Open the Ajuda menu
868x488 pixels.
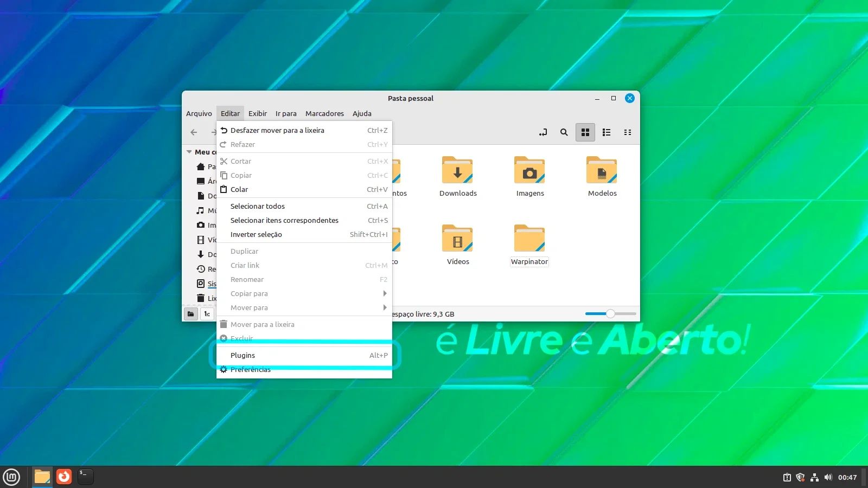coord(362,113)
